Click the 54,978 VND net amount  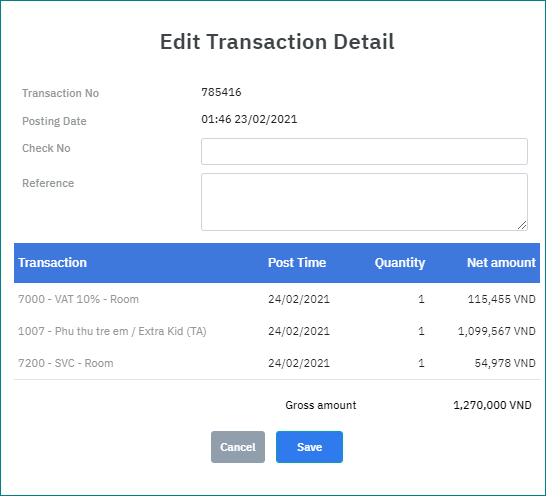point(505,363)
